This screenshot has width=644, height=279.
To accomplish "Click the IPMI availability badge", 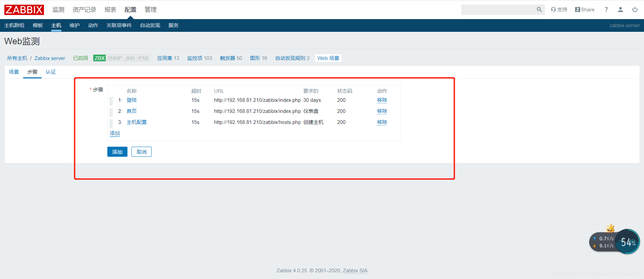I will pos(143,58).
